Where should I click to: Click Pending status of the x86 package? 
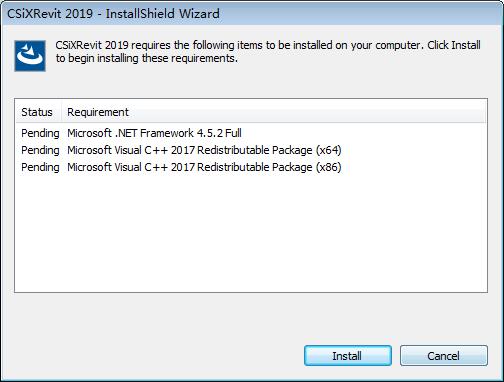40,167
